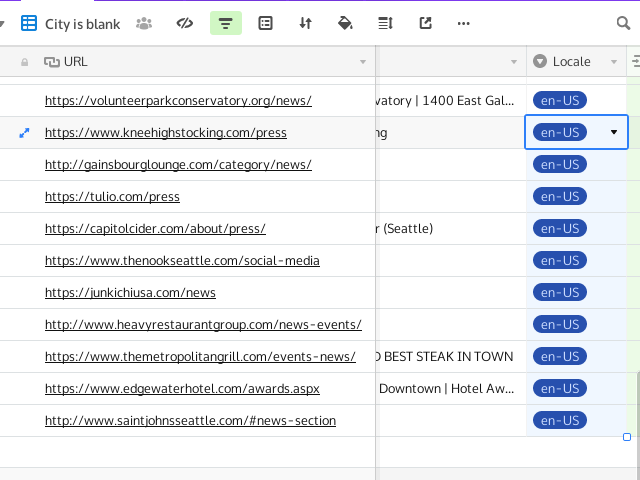Viewport: 640px width, 480px height.
Task: Open gainsbourglounge.com category news link
Action: click(x=178, y=164)
